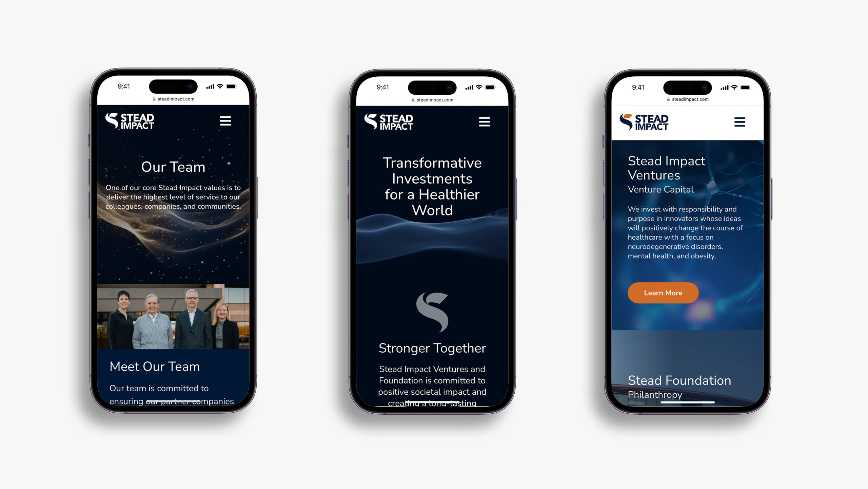Open hamburger menu on left phone
This screenshot has height=489, width=868.
225,121
